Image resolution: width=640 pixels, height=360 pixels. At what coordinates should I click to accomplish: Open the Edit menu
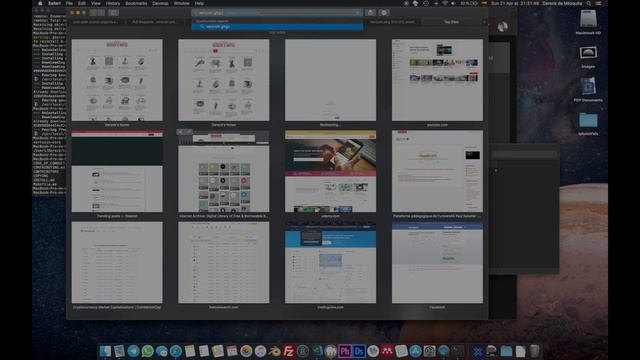pyautogui.click(x=82, y=3)
